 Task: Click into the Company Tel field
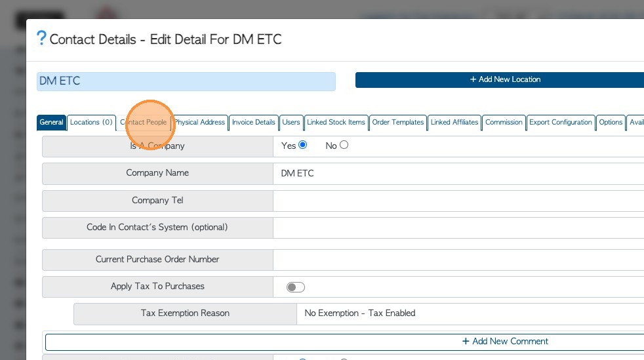tap(459, 201)
